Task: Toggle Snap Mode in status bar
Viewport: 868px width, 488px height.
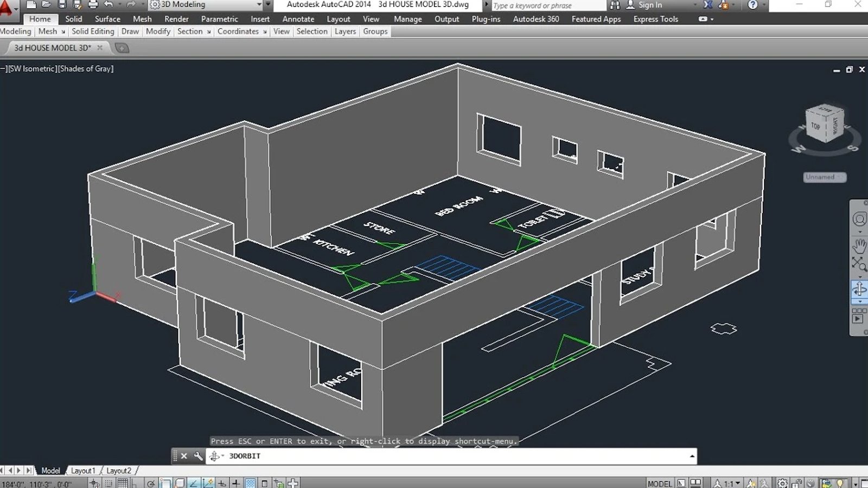Action: click(x=109, y=483)
